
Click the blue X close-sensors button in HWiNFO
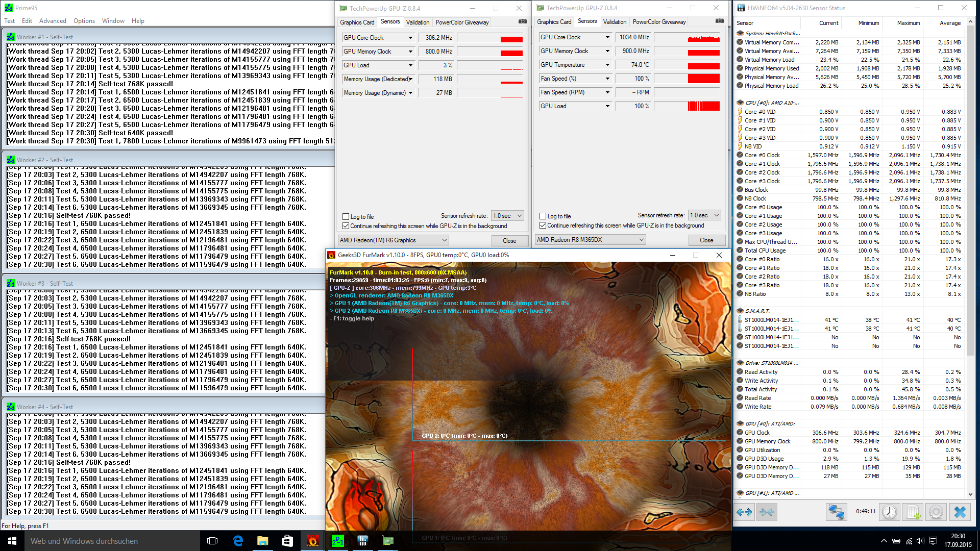point(960,512)
